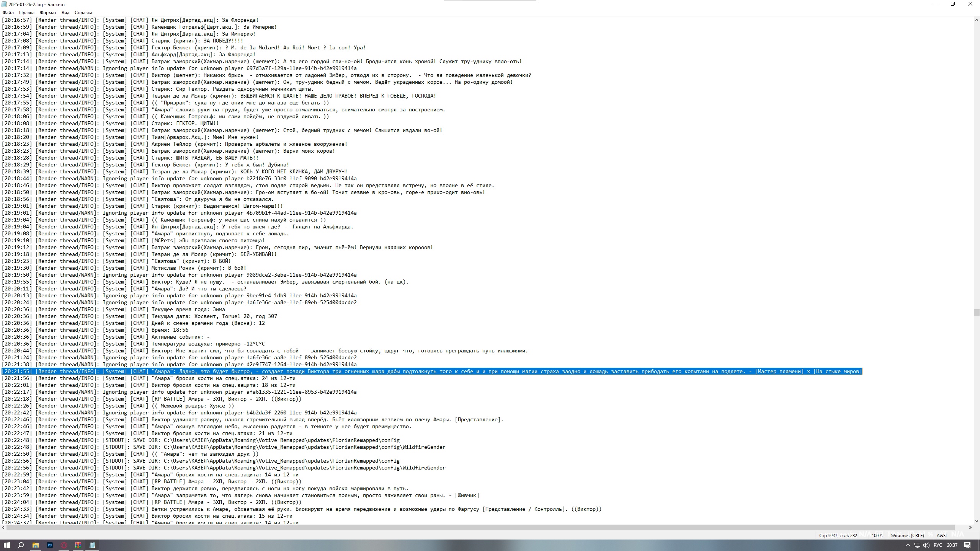980x551 pixels.
Task: Click line 'Мстислав Ронин (кричит): В бой!'
Action: click(124, 268)
